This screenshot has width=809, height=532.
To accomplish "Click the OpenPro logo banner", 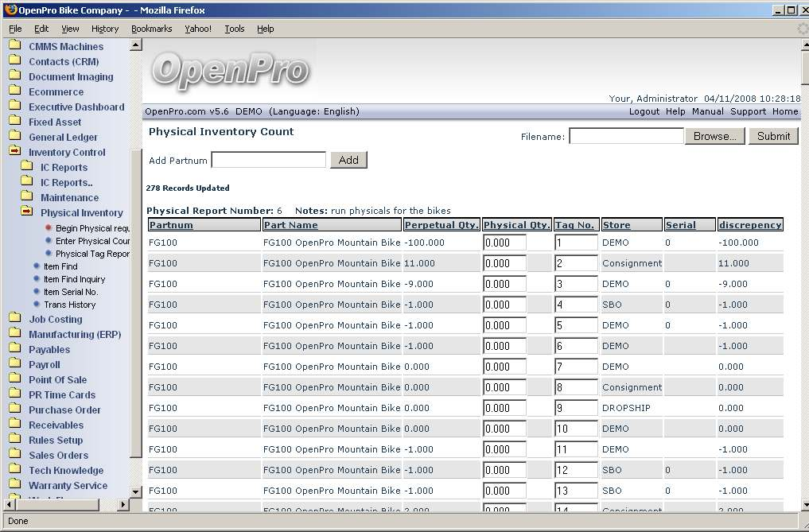I will (230, 70).
